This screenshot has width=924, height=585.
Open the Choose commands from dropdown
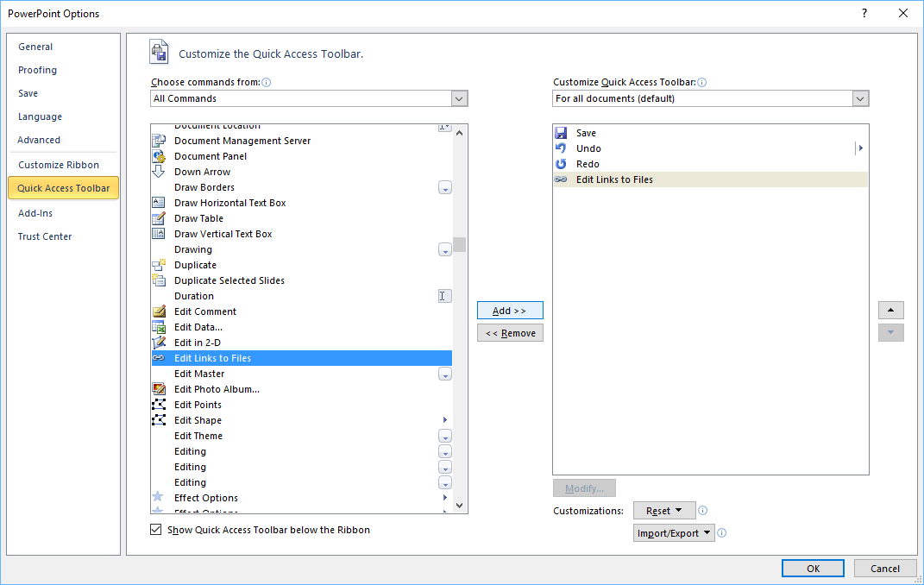(459, 98)
